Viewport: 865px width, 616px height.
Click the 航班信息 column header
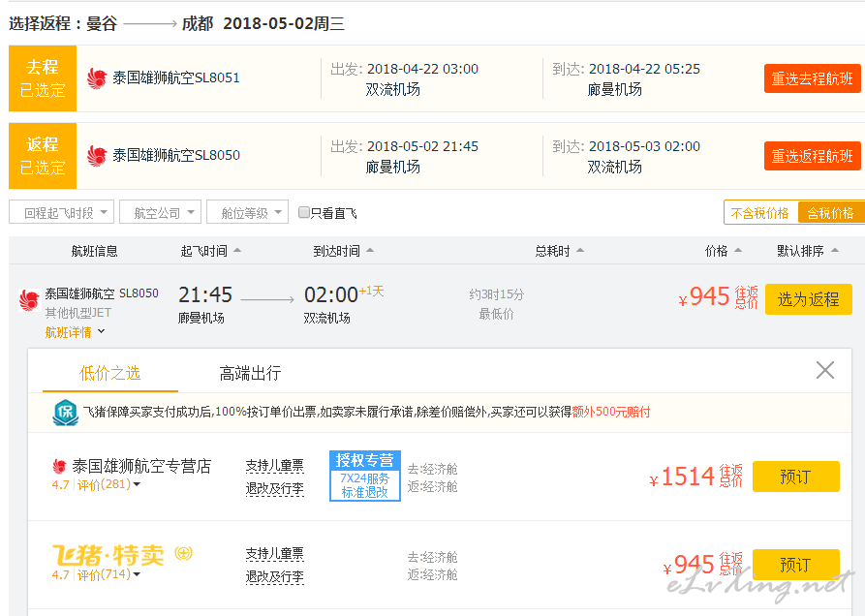tap(94, 251)
